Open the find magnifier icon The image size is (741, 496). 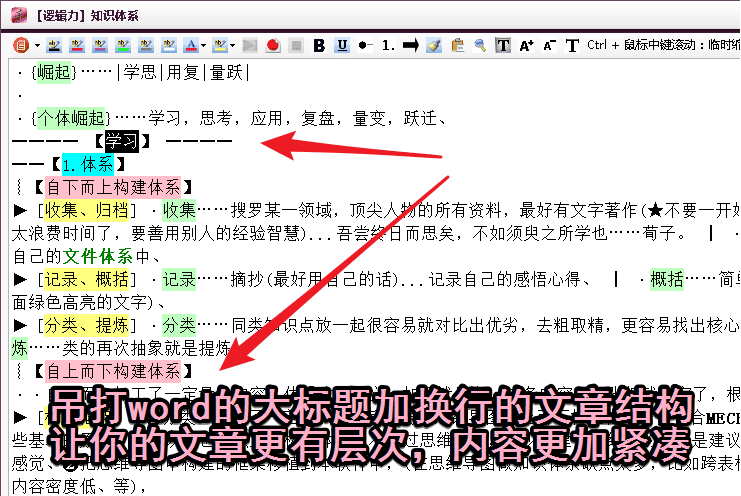pos(480,45)
